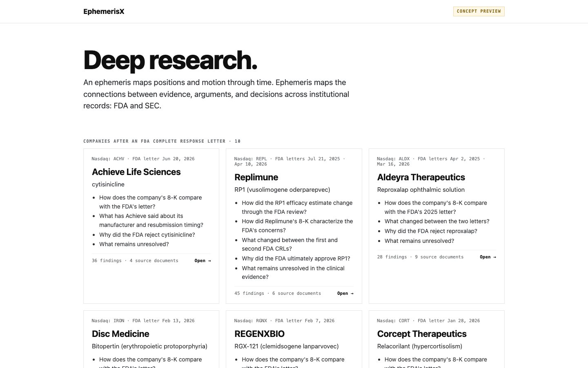This screenshot has height=368, width=588.
Task: Go to the EphemerisX home logo
Action: [x=104, y=11]
